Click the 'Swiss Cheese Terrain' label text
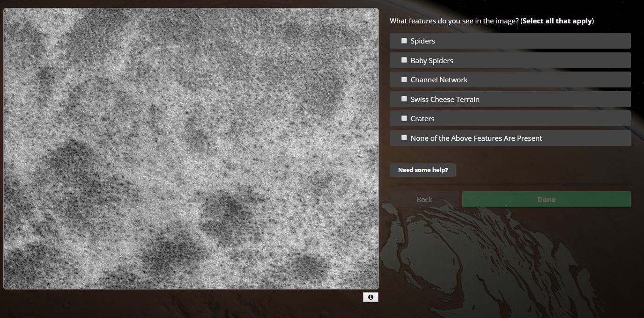 tap(445, 100)
